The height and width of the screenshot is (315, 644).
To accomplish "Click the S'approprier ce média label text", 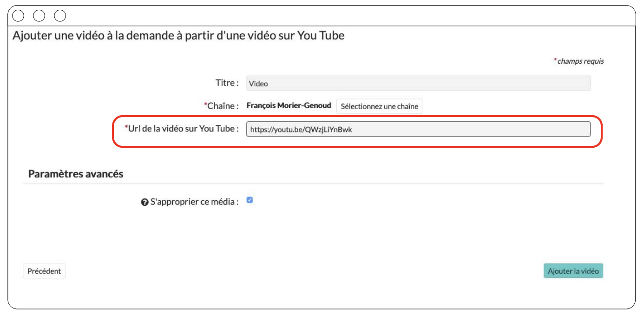I will click(x=194, y=202).
